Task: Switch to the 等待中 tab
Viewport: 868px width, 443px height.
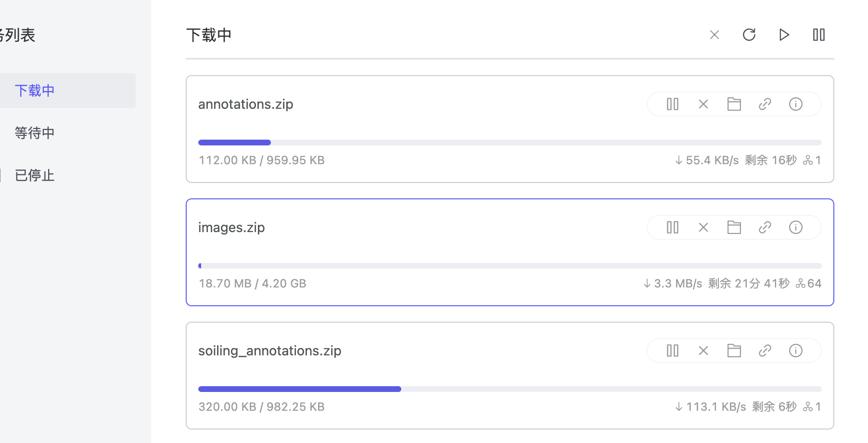Action: pyautogui.click(x=35, y=133)
